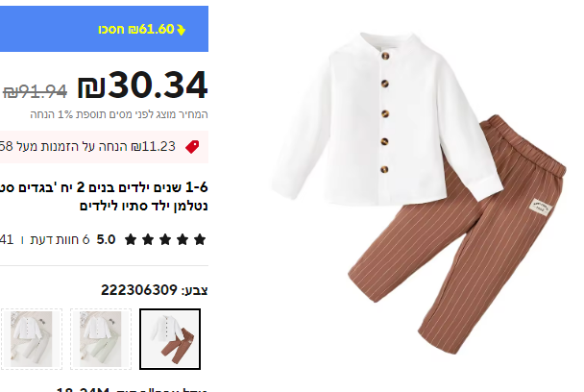
Task: Click the shekel symbol of the 30.34 price
Action: pyautogui.click(x=91, y=87)
